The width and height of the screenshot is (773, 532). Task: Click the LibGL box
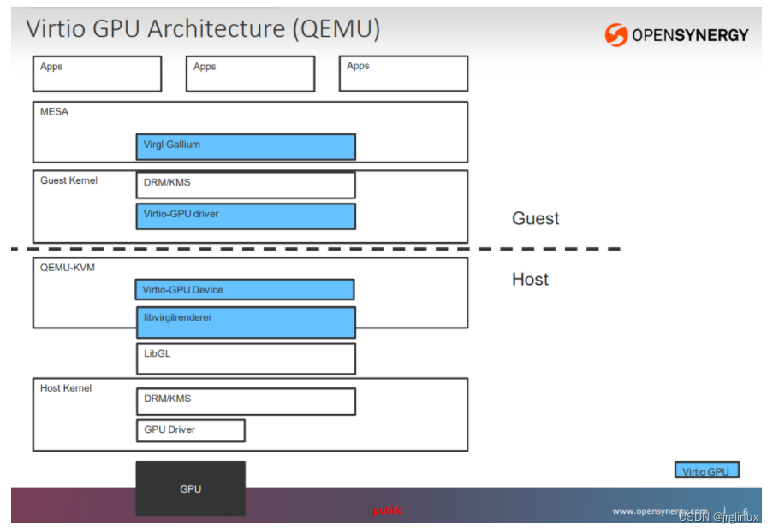click(246, 358)
